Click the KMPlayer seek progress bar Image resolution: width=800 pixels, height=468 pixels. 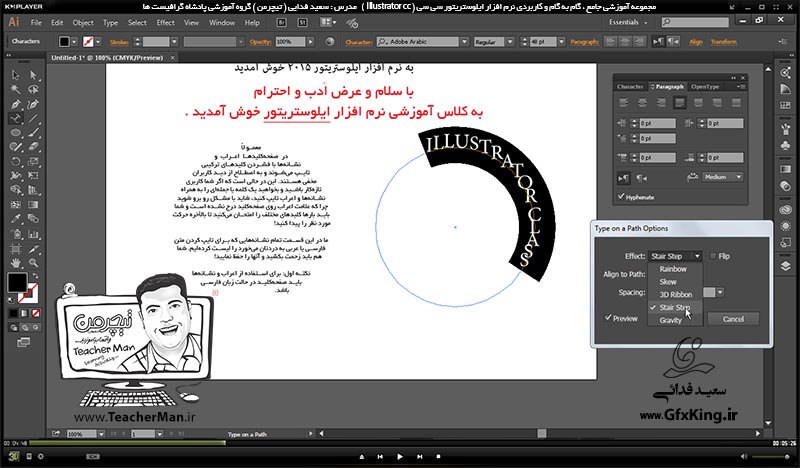(x=400, y=443)
